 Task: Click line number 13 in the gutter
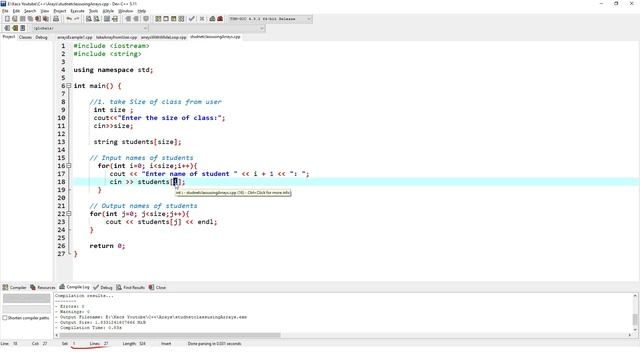pyautogui.click(x=61, y=142)
